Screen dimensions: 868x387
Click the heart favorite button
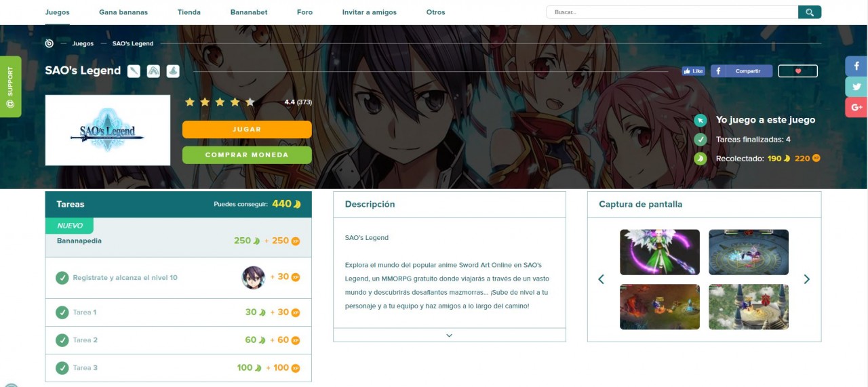(797, 70)
